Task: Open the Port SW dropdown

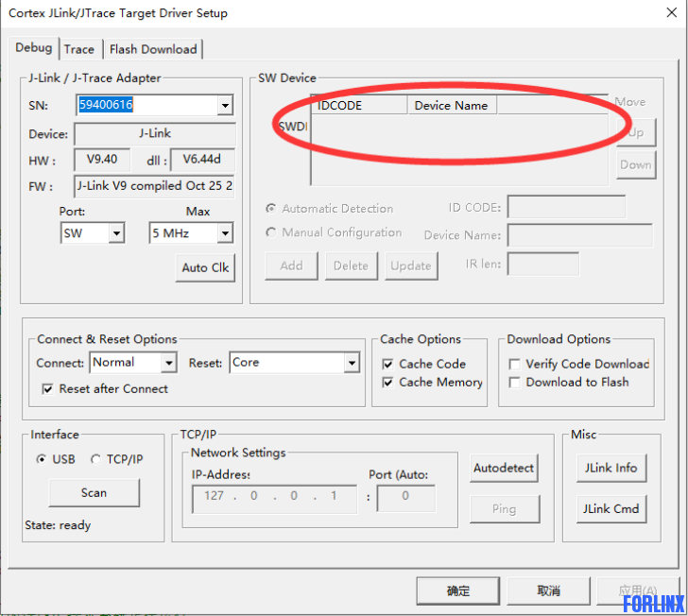Action: coord(116,233)
